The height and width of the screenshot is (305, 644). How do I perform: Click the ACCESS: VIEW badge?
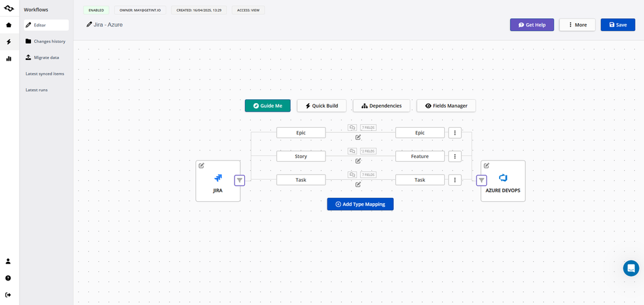click(248, 10)
